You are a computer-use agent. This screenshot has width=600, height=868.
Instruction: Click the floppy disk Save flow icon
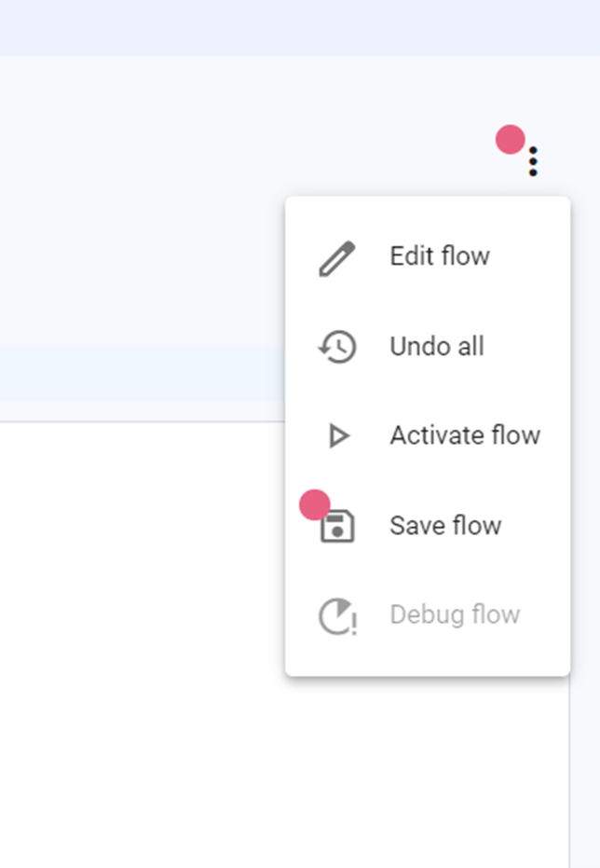(x=337, y=526)
